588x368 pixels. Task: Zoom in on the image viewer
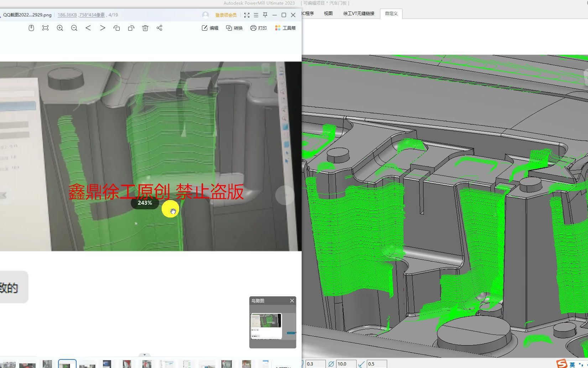click(60, 28)
